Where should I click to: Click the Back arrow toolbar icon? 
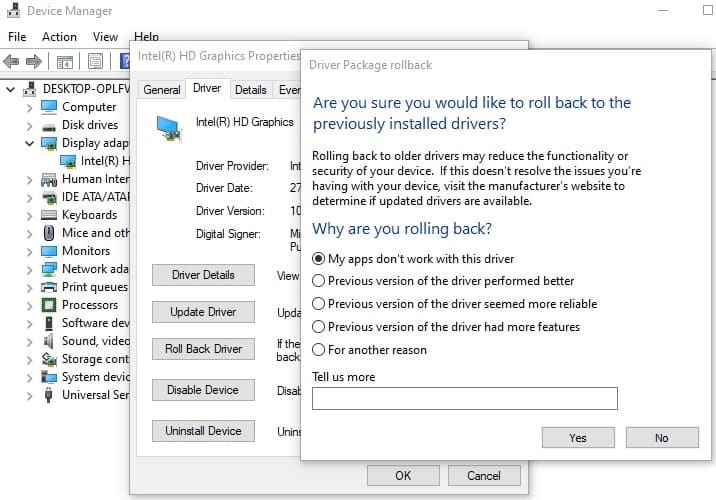(13, 62)
